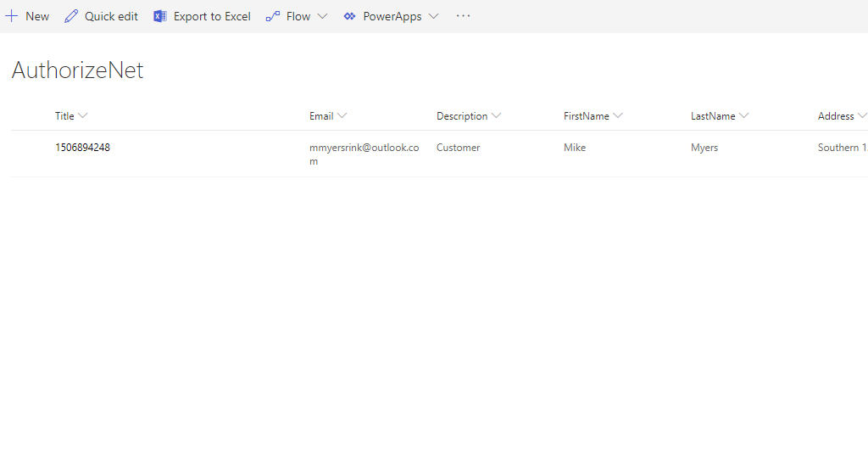Open the Title column dropdown arrow
This screenshot has height=476, width=868.
pos(82,116)
